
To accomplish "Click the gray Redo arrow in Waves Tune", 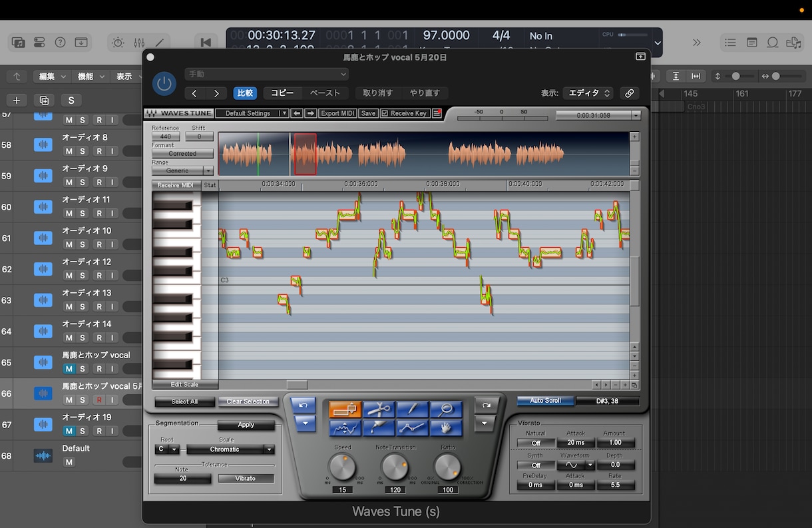I will 485,405.
